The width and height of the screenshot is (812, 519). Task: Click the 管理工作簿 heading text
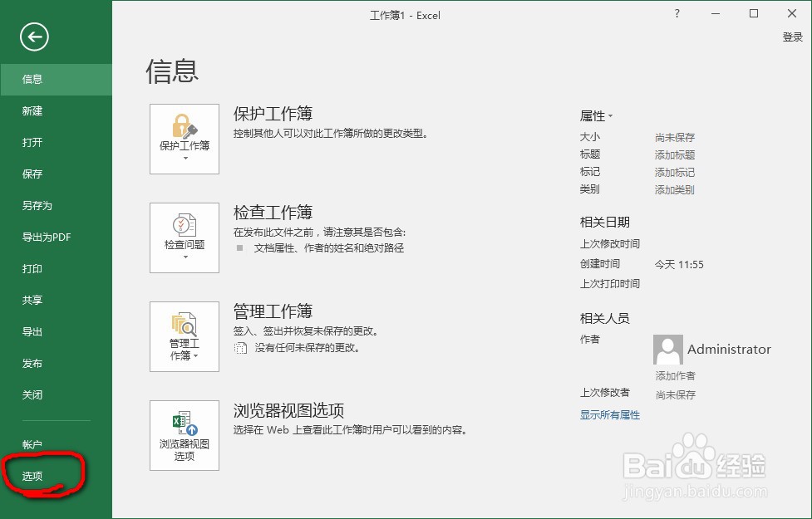point(273,311)
